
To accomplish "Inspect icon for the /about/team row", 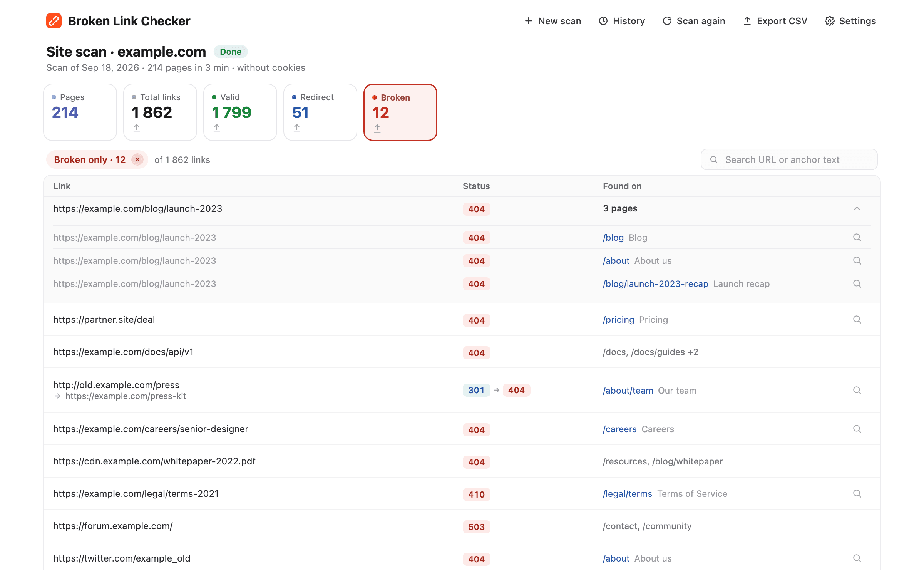I will (x=857, y=391).
